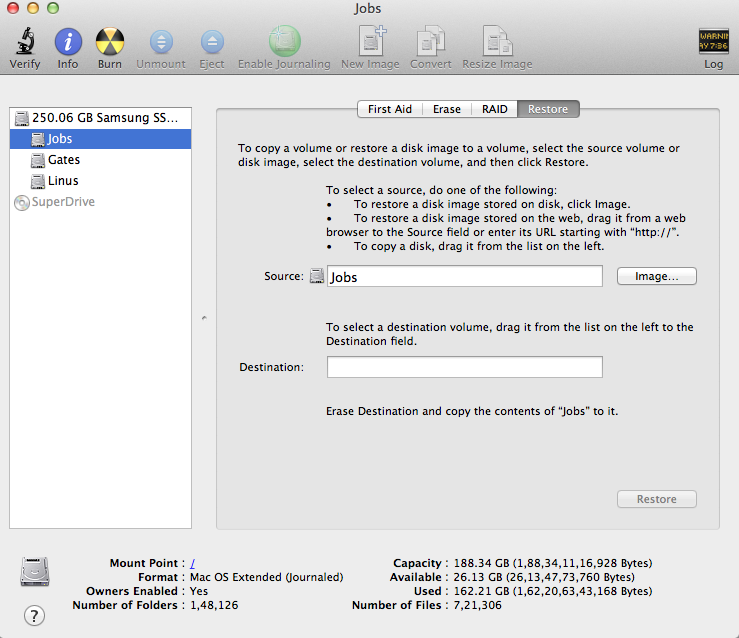Viewport: 739px width, 638px height.
Task: Switch to the First Aid tab
Action: pyautogui.click(x=390, y=109)
